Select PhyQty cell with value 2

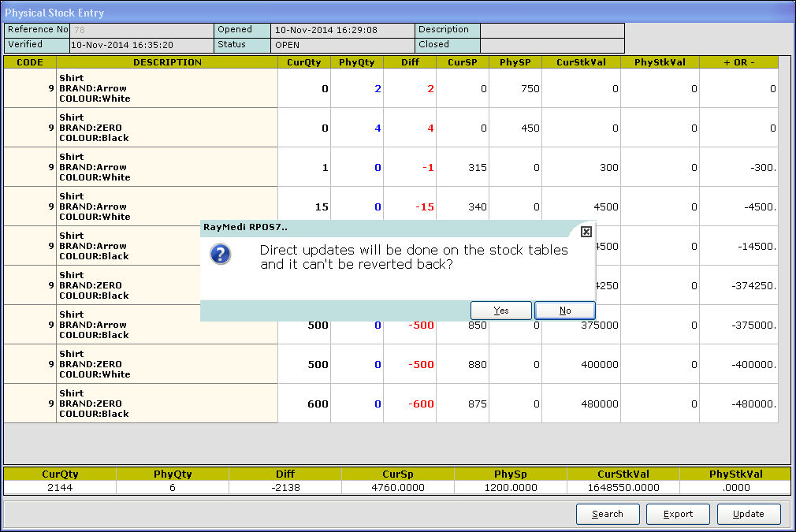click(x=357, y=89)
